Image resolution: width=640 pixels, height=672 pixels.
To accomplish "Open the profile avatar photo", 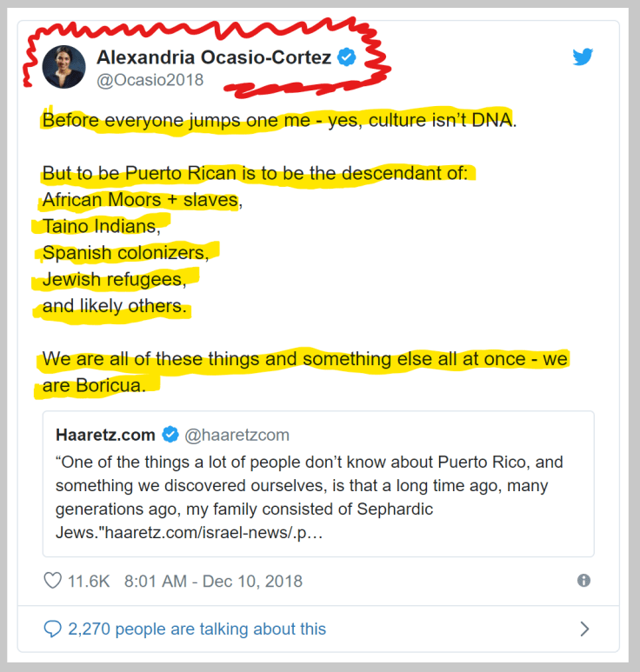I will 64,68.
